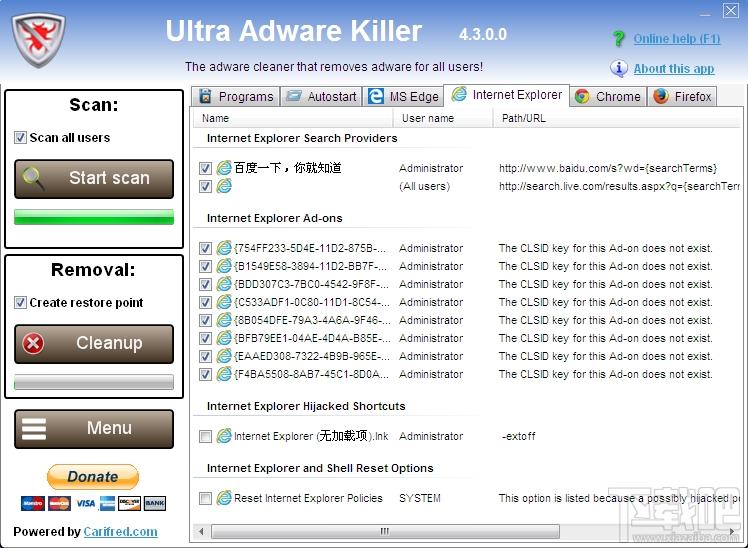Click the green question mark help icon
The image size is (748, 548).
[619, 39]
